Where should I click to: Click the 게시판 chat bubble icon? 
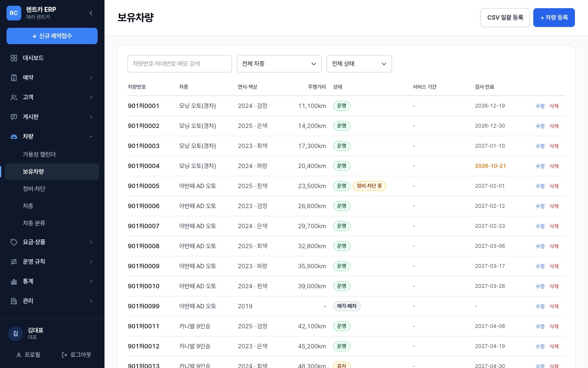coord(14,117)
